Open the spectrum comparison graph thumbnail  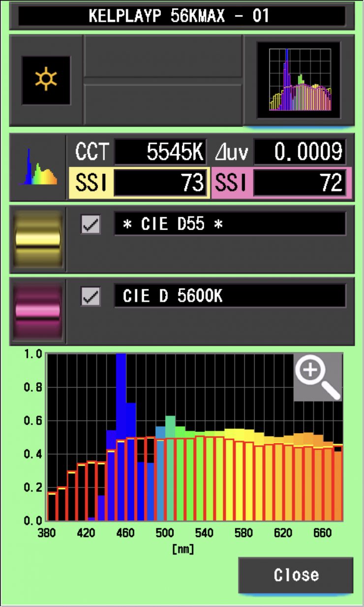pos(299,80)
